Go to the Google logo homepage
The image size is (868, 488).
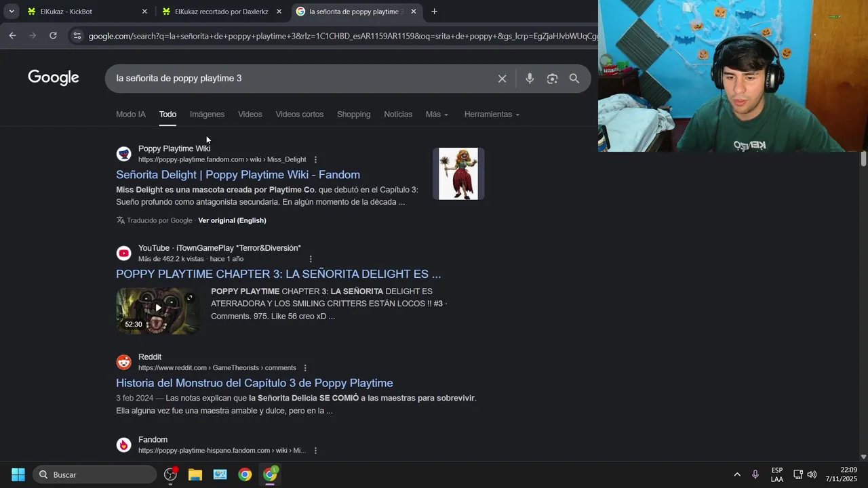(x=54, y=78)
